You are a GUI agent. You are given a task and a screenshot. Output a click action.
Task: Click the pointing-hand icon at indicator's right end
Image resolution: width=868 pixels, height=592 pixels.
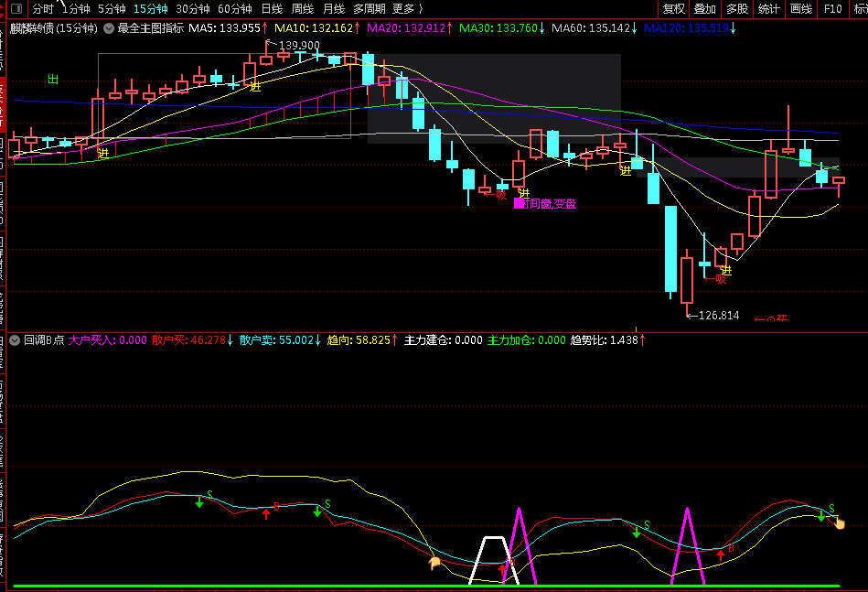click(x=840, y=522)
